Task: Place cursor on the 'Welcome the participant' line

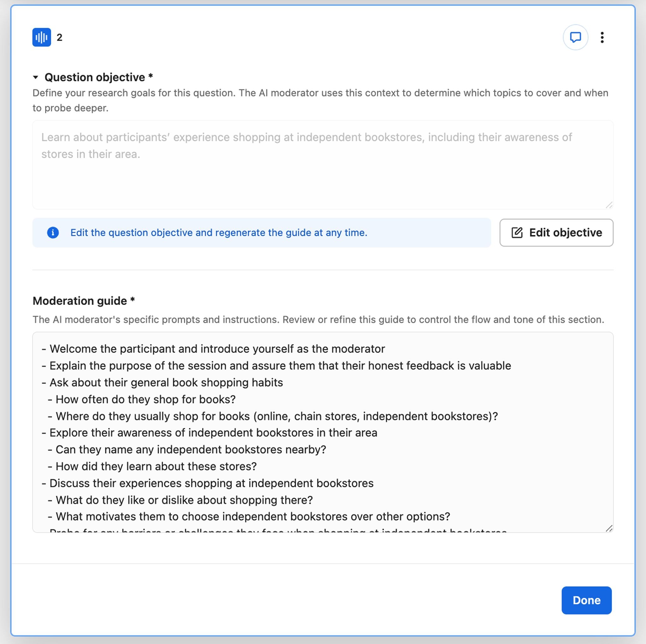Action: [217, 349]
